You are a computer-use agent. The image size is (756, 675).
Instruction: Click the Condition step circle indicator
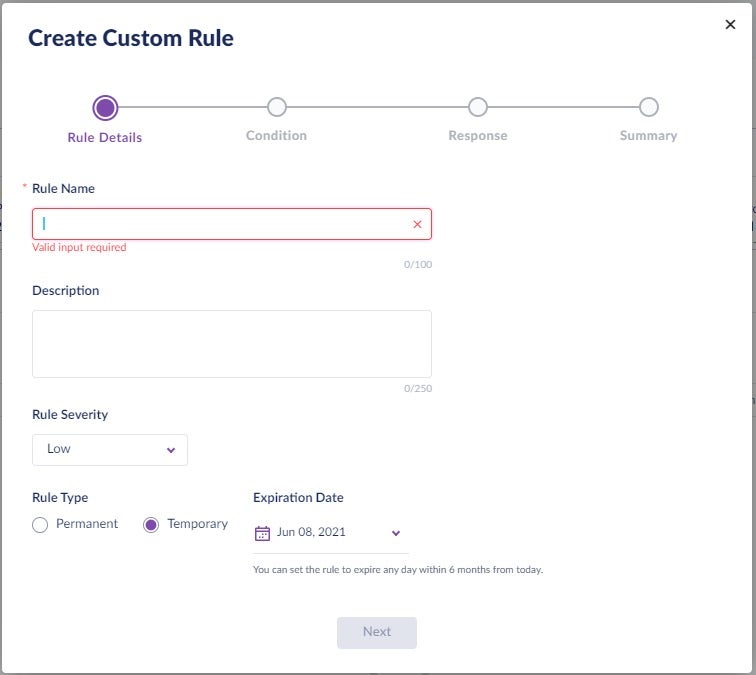[277, 107]
